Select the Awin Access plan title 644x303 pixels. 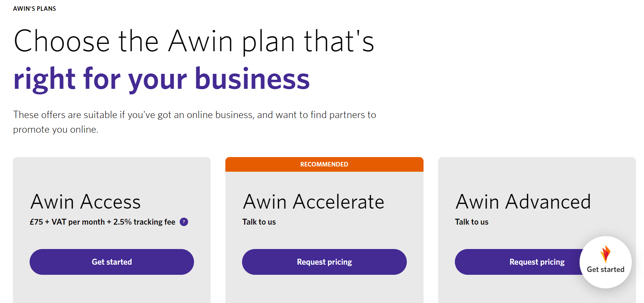[x=85, y=202]
